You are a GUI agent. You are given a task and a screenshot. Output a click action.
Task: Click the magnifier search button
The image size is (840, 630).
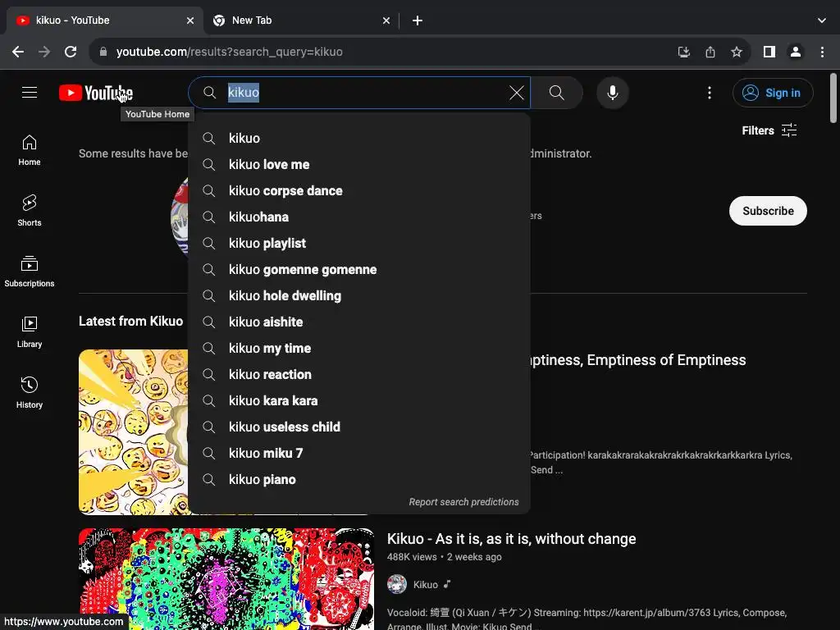coord(557,93)
